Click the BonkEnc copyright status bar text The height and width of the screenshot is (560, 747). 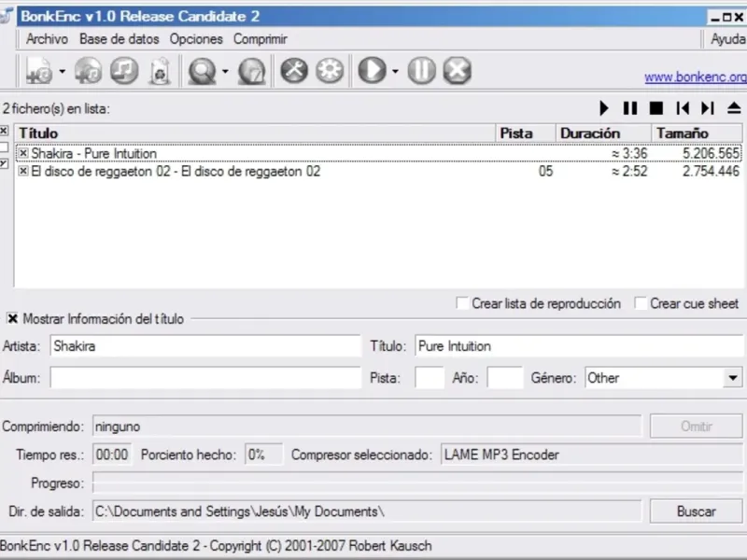pos(216,546)
